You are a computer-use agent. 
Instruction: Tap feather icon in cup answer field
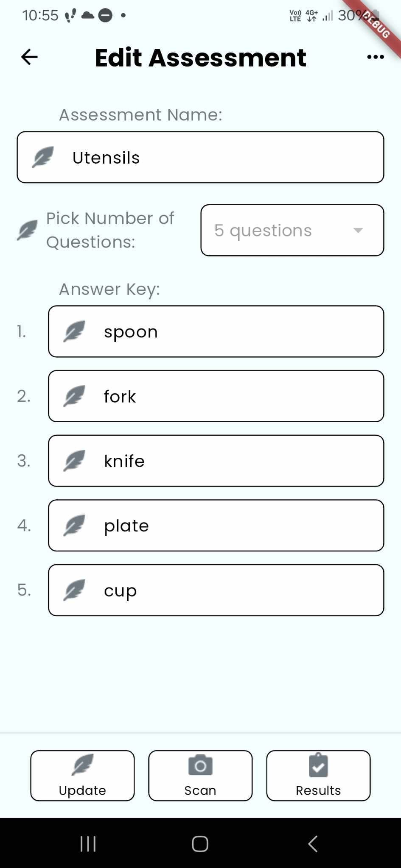tap(74, 590)
